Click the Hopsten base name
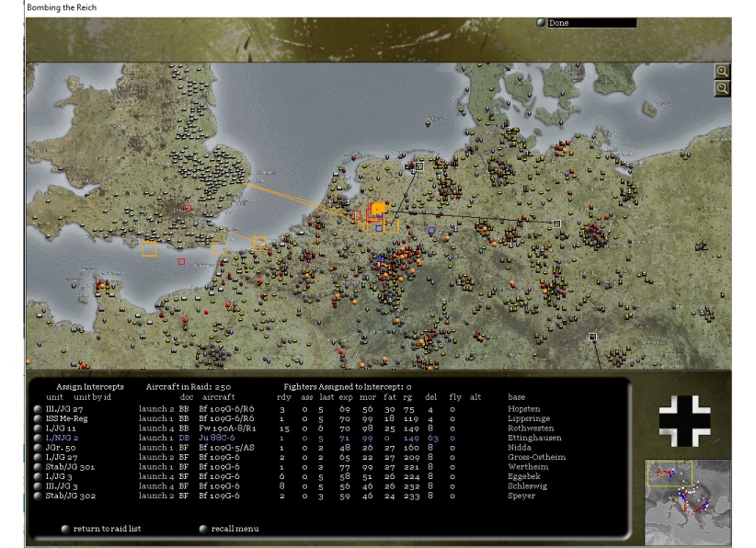 tap(523, 409)
